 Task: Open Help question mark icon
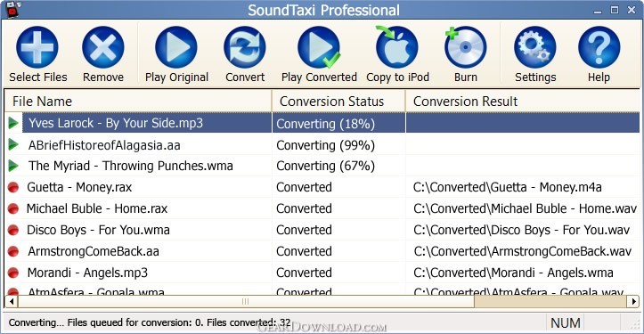click(599, 47)
